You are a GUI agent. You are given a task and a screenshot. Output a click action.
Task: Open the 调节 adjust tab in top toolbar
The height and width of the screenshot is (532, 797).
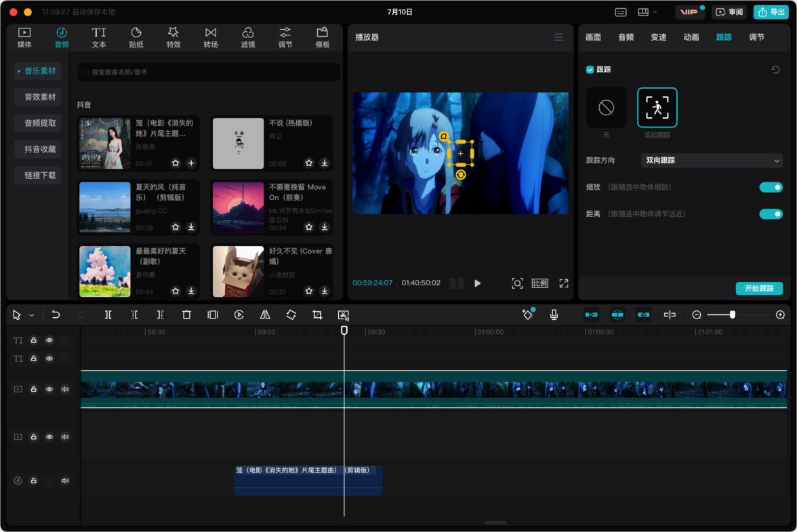285,37
